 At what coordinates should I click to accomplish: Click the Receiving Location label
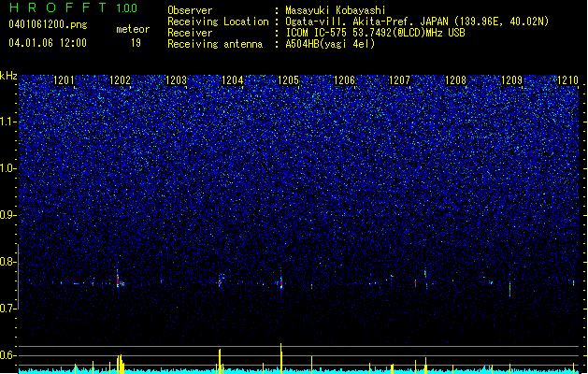point(218,22)
